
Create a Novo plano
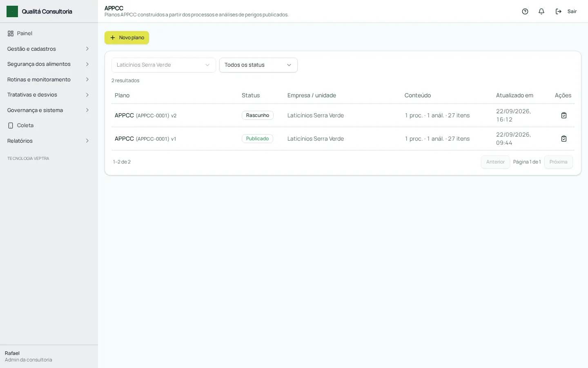[x=127, y=38]
